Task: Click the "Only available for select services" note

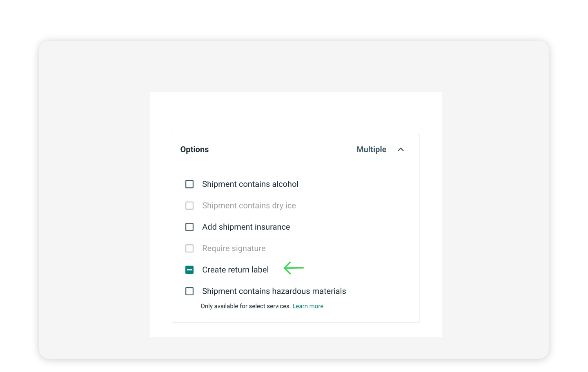Action: point(245,306)
